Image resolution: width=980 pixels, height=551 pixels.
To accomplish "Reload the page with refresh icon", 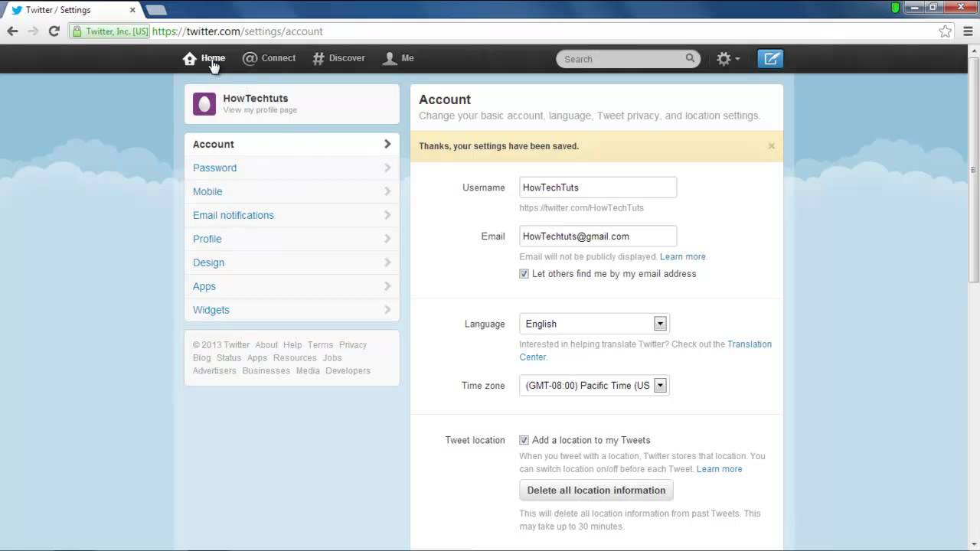I will 54,31.
